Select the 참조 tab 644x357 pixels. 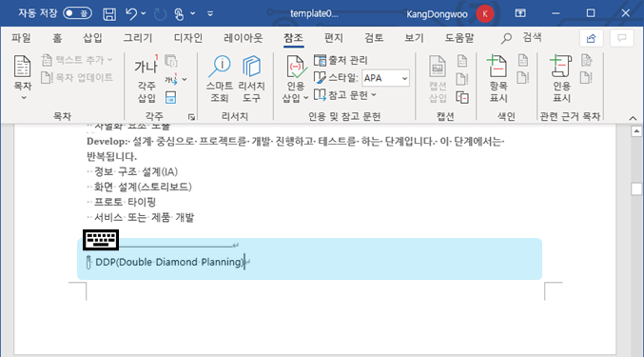click(x=293, y=38)
